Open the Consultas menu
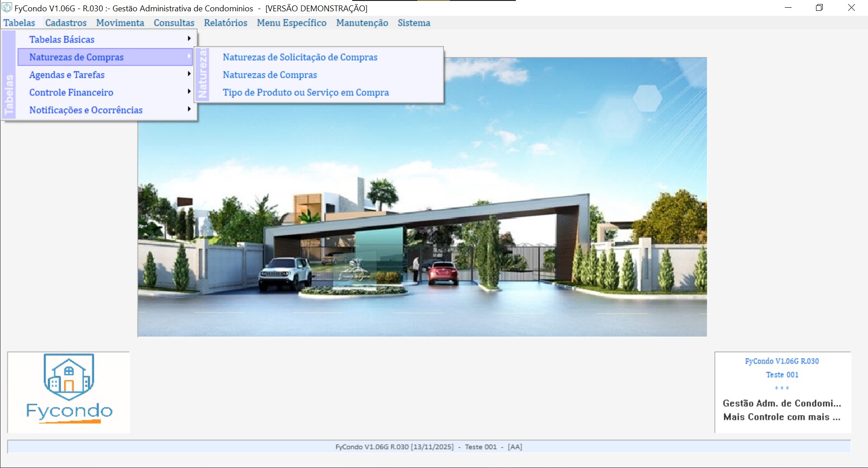This screenshot has width=868, height=468. pos(174,23)
